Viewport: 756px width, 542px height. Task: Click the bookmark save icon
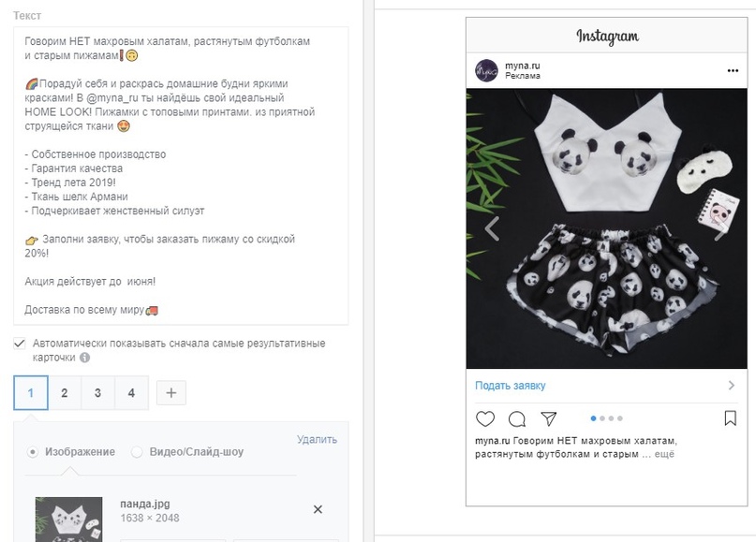pyautogui.click(x=731, y=417)
